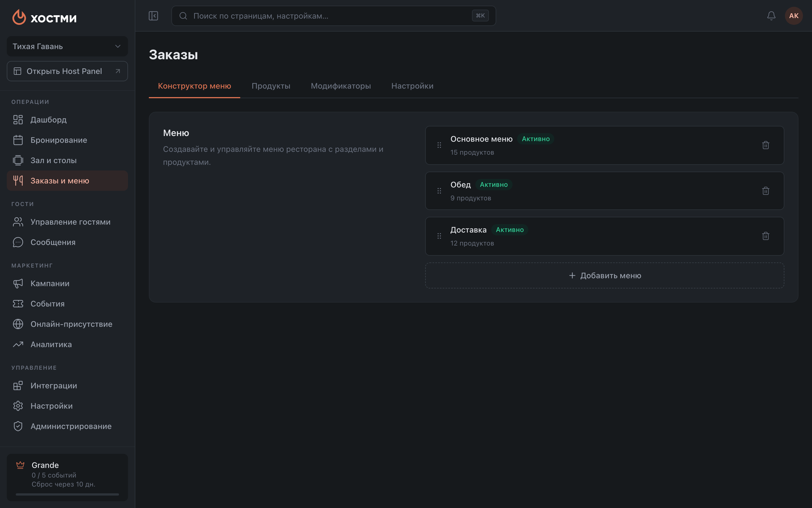Click the Хостми flame logo

pos(19,17)
